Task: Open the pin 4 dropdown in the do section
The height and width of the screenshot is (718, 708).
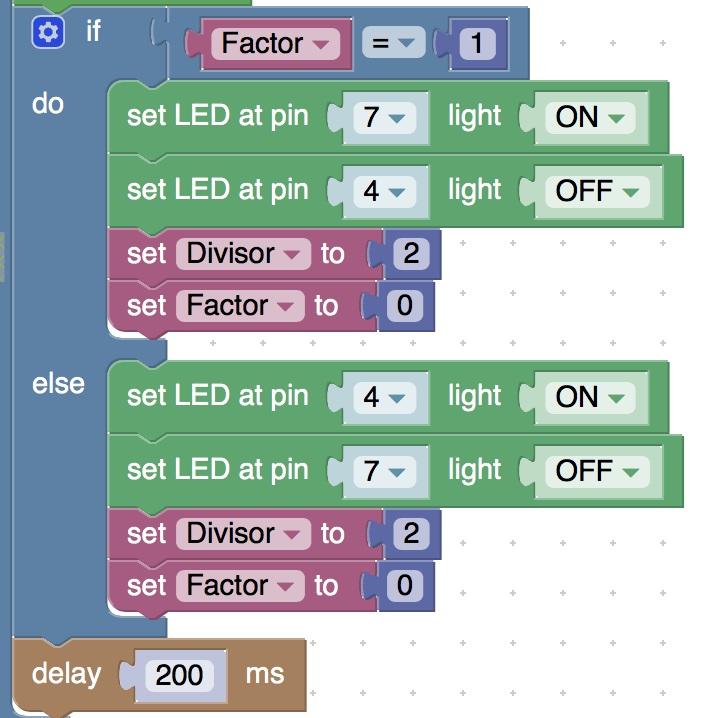Action: [383, 191]
